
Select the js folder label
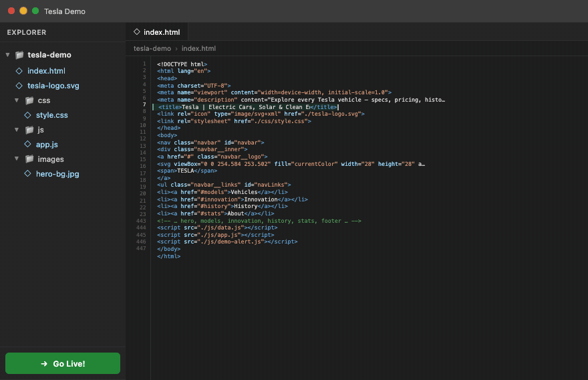41,130
